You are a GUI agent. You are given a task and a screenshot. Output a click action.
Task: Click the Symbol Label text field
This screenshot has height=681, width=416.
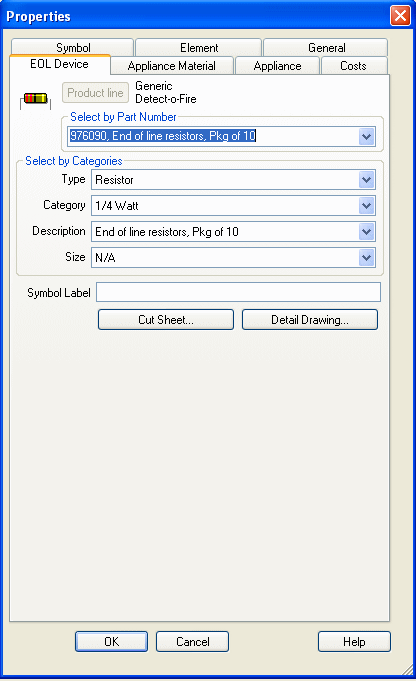pos(238,292)
